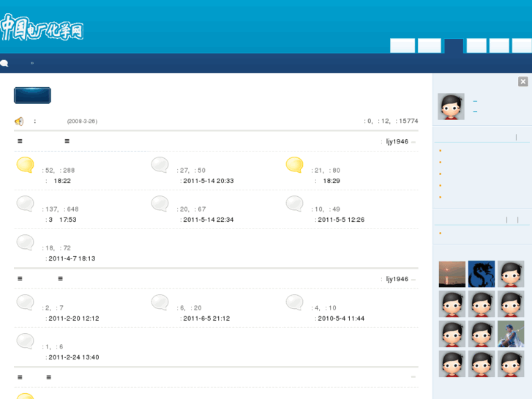Open the grey bubble forum with 10, 49 stats

[294, 204]
